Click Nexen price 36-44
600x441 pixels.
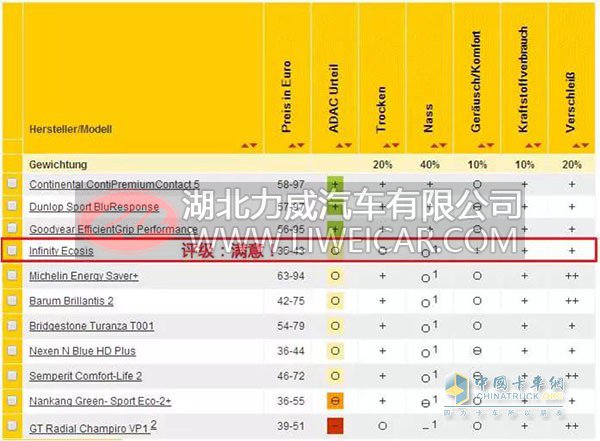point(291,351)
